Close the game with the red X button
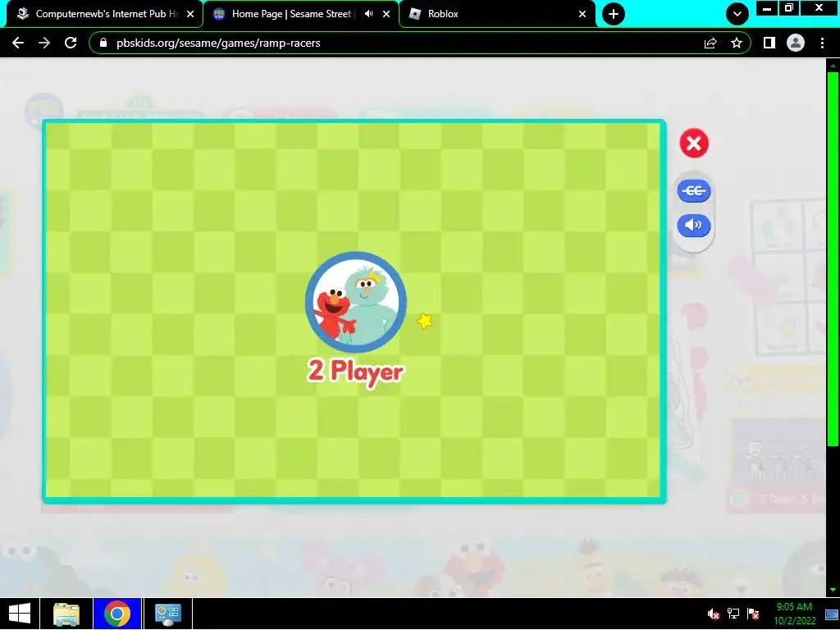840x630 pixels. pos(694,143)
